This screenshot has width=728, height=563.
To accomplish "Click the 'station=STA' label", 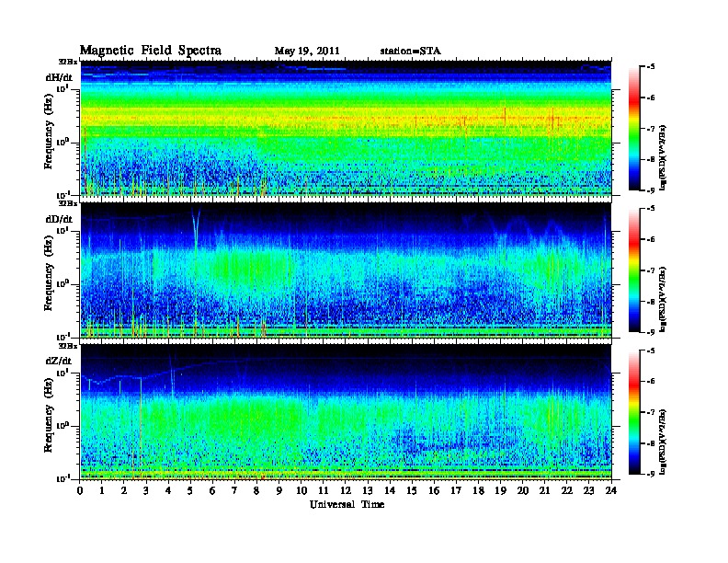I will click(x=410, y=51).
